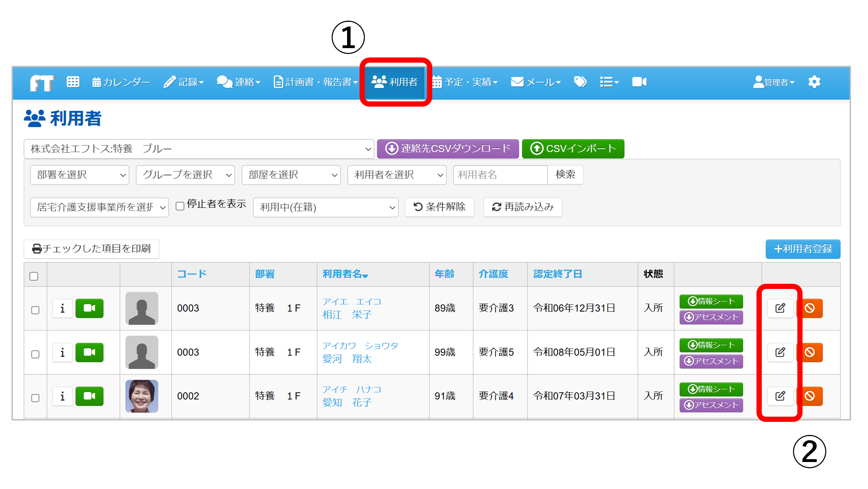Open the settings gear icon
The image size is (868, 489).
(x=814, y=82)
